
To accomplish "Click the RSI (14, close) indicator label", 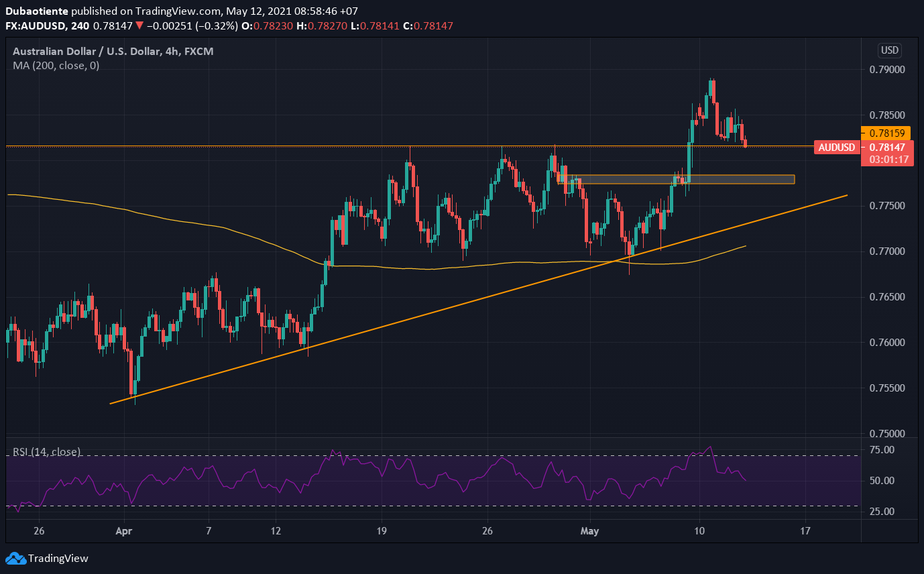I will tap(47, 452).
